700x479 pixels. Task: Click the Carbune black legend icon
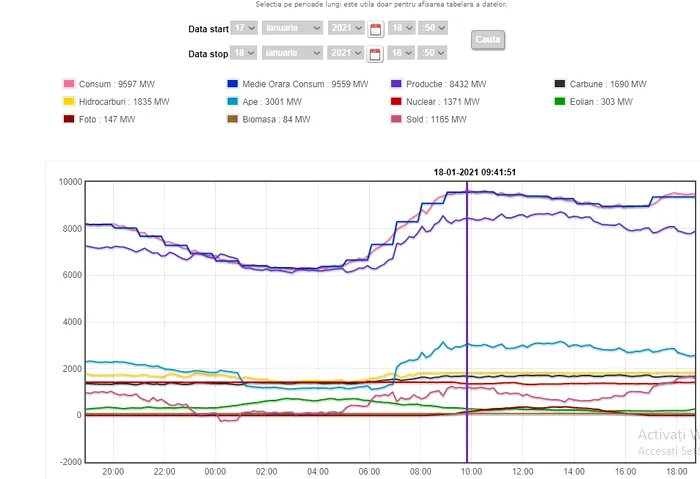pos(561,85)
